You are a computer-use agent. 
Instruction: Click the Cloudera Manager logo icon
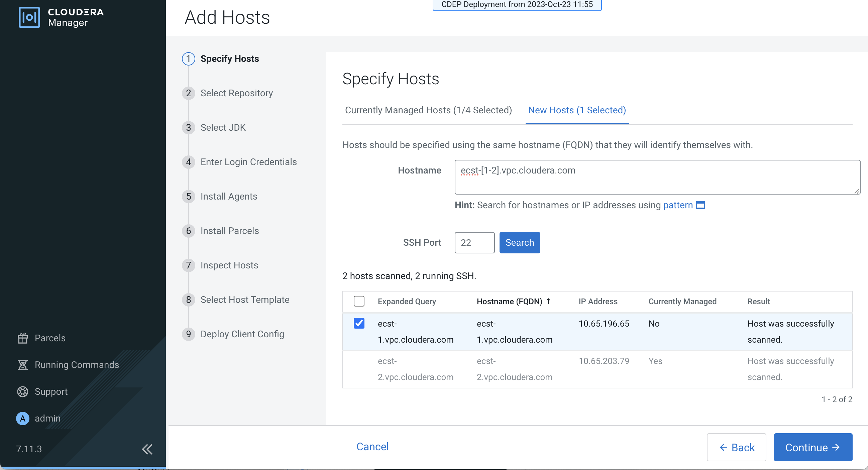(x=29, y=17)
